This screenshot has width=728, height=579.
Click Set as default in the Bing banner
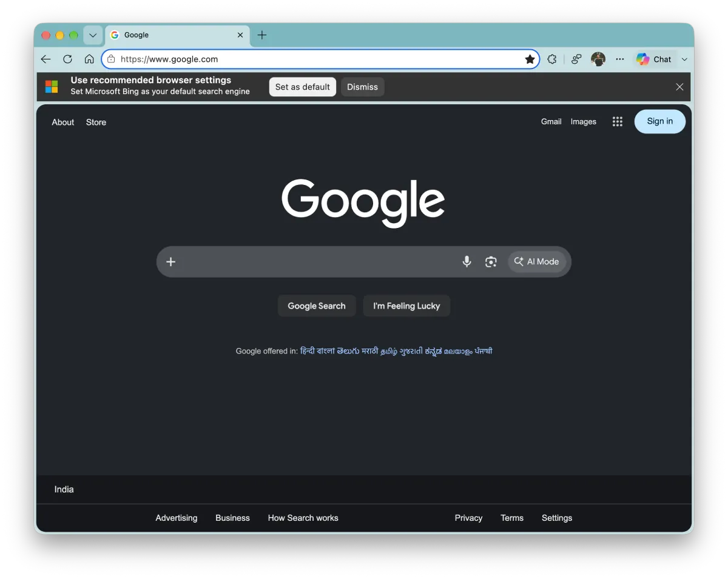[303, 87]
